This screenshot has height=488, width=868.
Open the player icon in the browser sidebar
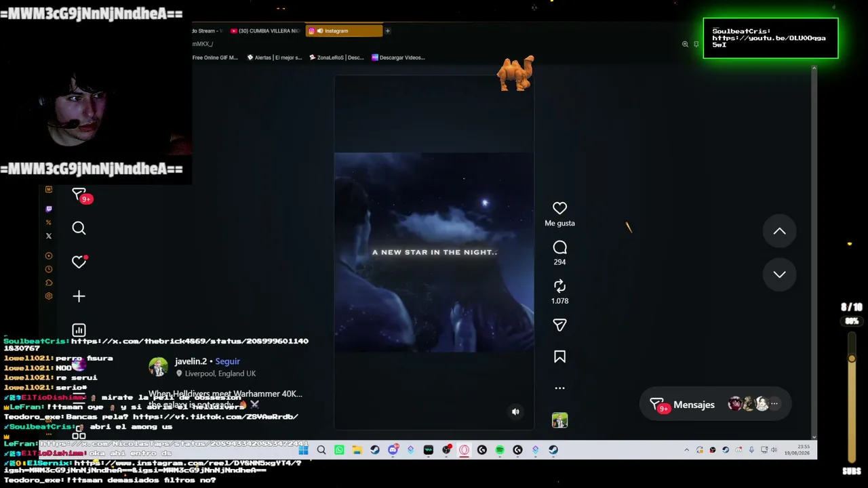(48, 256)
